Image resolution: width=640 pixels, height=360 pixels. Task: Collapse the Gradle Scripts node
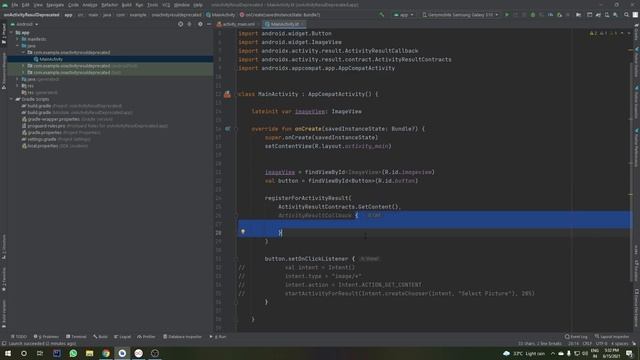pos(11,99)
